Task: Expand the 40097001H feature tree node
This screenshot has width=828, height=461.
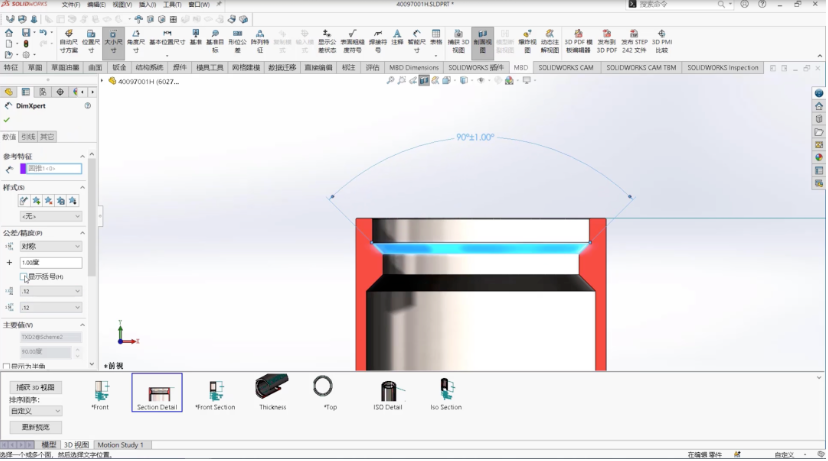Action: point(102,81)
